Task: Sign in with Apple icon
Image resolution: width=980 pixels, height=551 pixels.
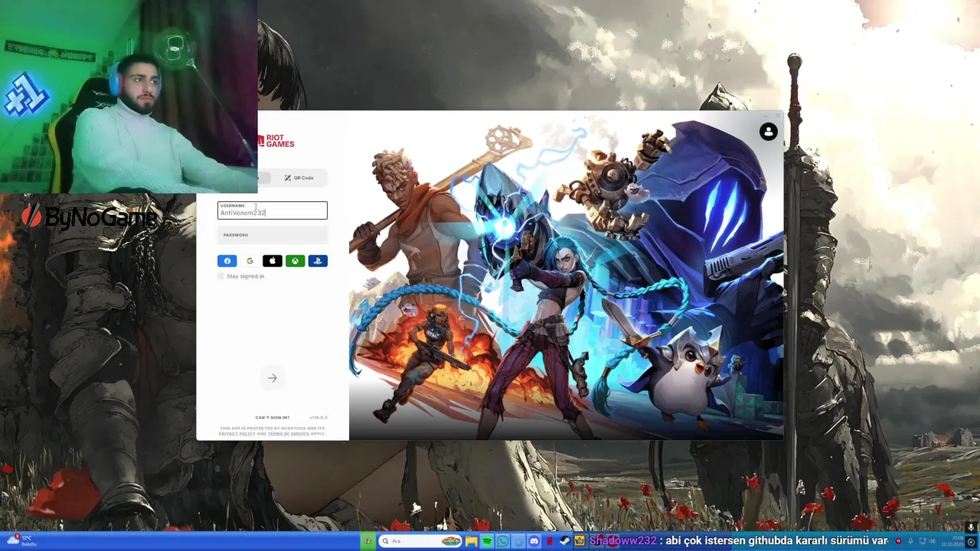Action: point(272,261)
